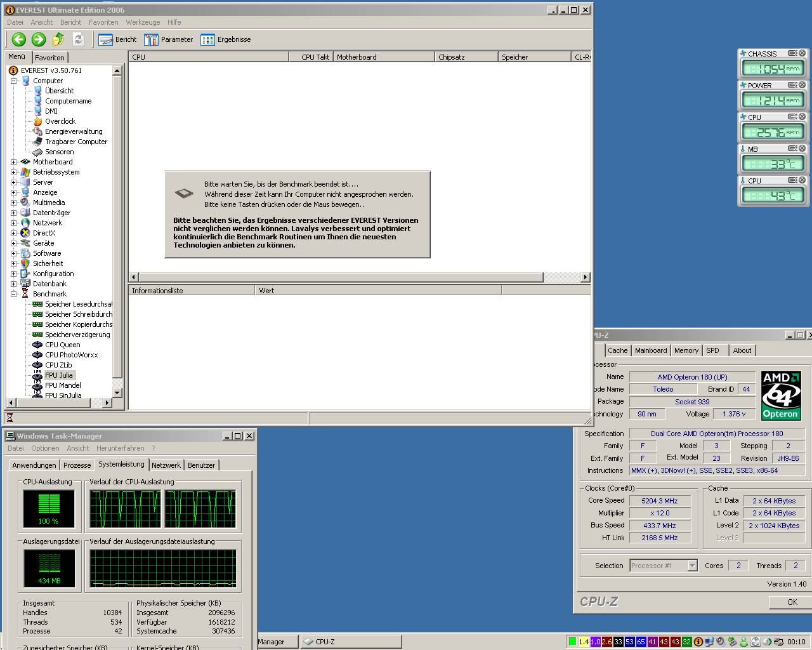Open SPD tab in CPU-Z

tap(713, 350)
